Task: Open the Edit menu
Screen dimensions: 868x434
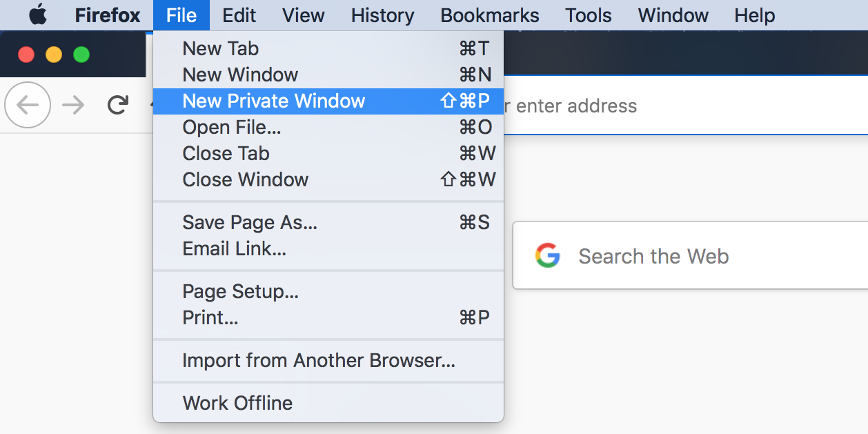Action: pyautogui.click(x=239, y=14)
